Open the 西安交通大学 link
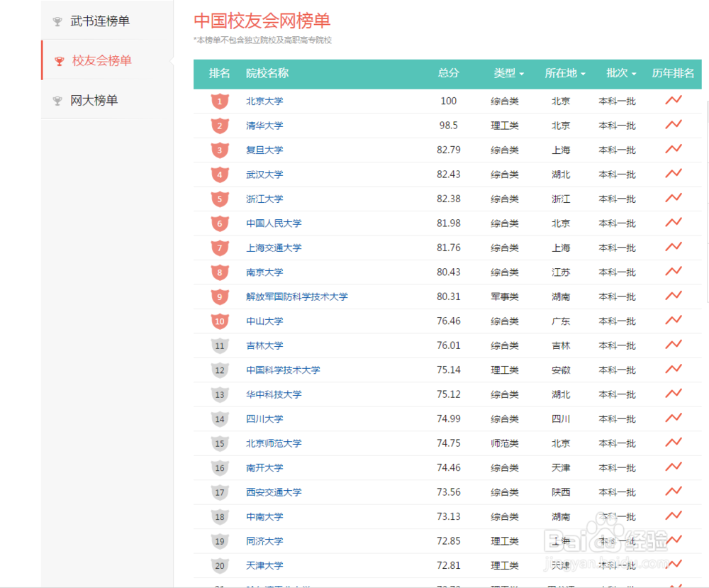The width and height of the screenshot is (709, 588). 274,492
